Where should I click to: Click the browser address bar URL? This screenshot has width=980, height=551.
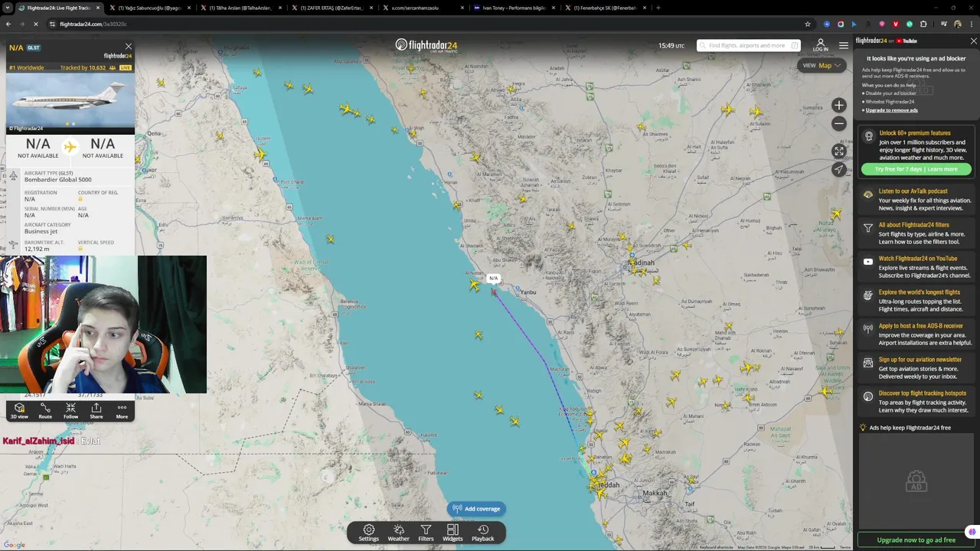click(x=93, y=24)
